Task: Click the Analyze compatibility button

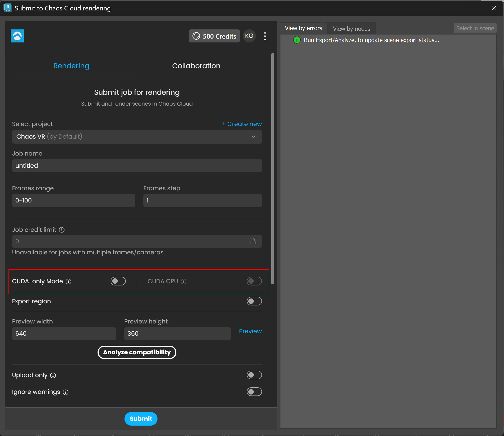Action: 137,352
